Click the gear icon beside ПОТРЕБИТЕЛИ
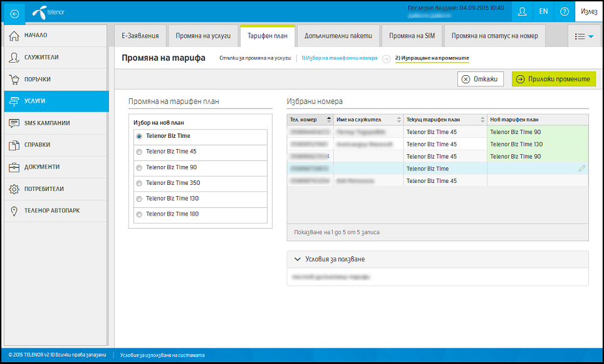The image size is (604, 364). 14,189
